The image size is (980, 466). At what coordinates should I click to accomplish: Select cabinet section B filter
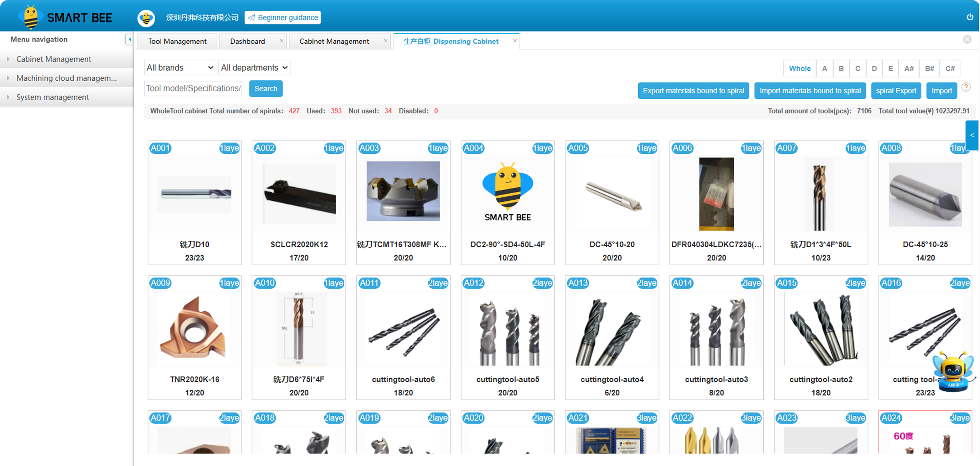(841, 69)
